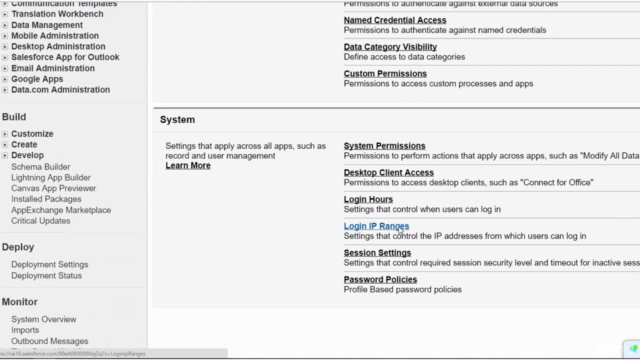Image resolution: width=640 pixels, height=360 pixels.
Task: Open Data Management sidebar item
Action: (47, 25)
